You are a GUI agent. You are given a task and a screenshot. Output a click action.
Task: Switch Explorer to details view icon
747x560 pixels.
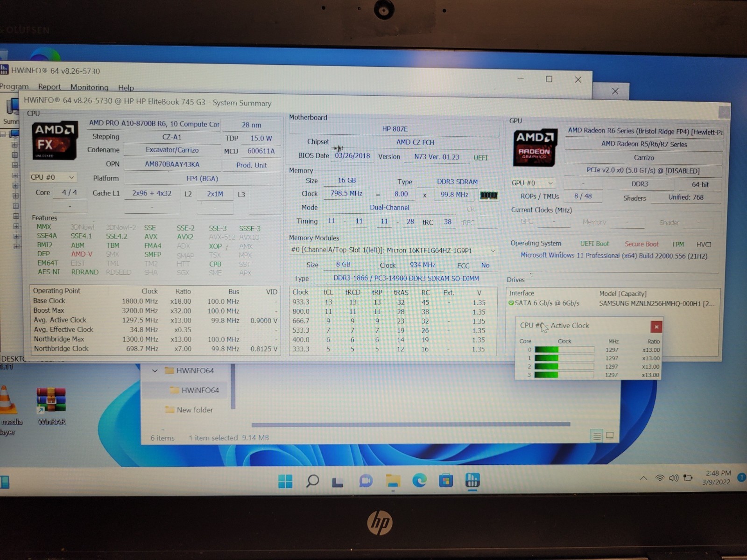pyautogui.click(x=597, y=436)
